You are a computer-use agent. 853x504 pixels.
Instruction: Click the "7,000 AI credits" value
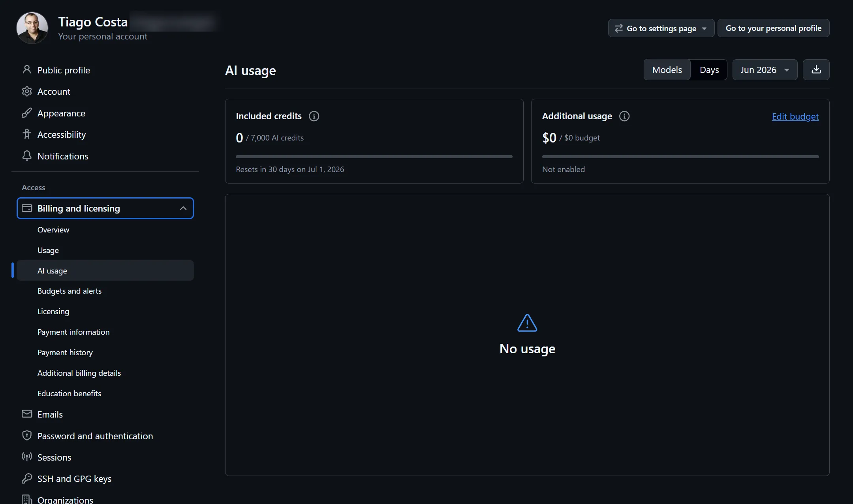tap(277, 138)
